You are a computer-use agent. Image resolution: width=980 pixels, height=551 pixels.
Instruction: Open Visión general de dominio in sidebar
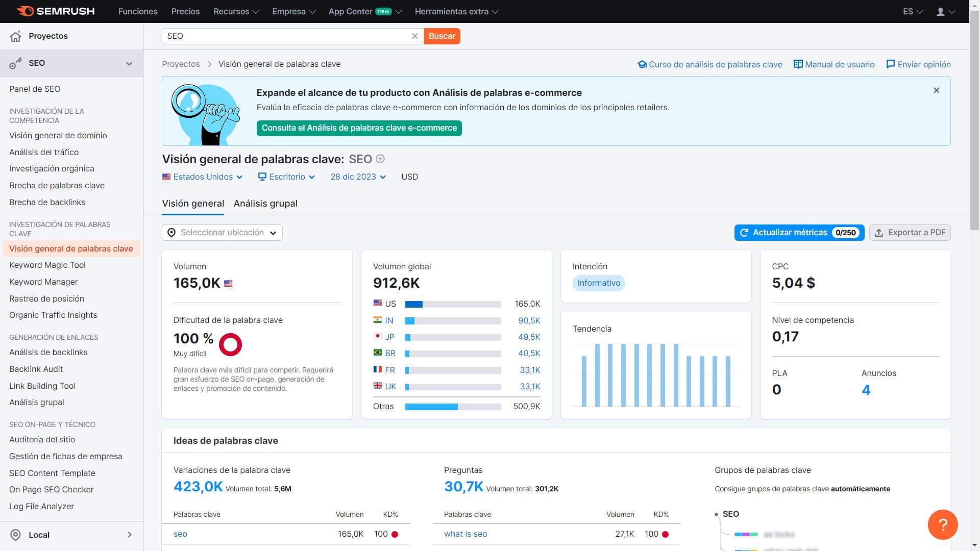pos(58,136)
